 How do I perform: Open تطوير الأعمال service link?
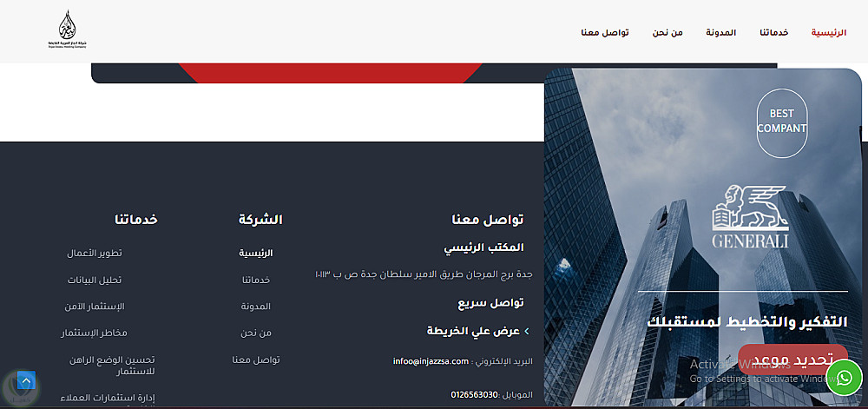pyautogui.click(x=94, y=253)
